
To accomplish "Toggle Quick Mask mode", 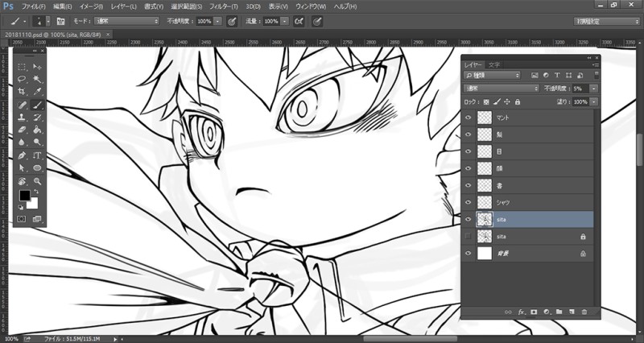I will (x=22, y=219).
